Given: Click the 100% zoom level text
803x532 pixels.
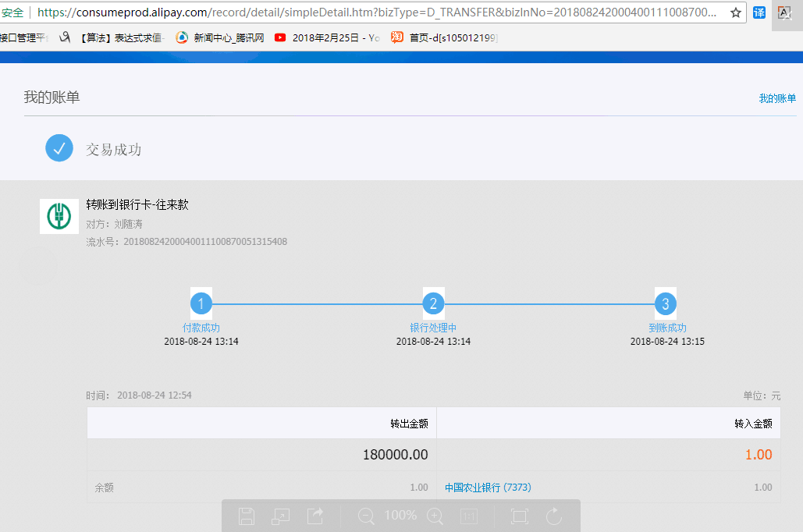Looking at the screenshot, I should point(400,515).
